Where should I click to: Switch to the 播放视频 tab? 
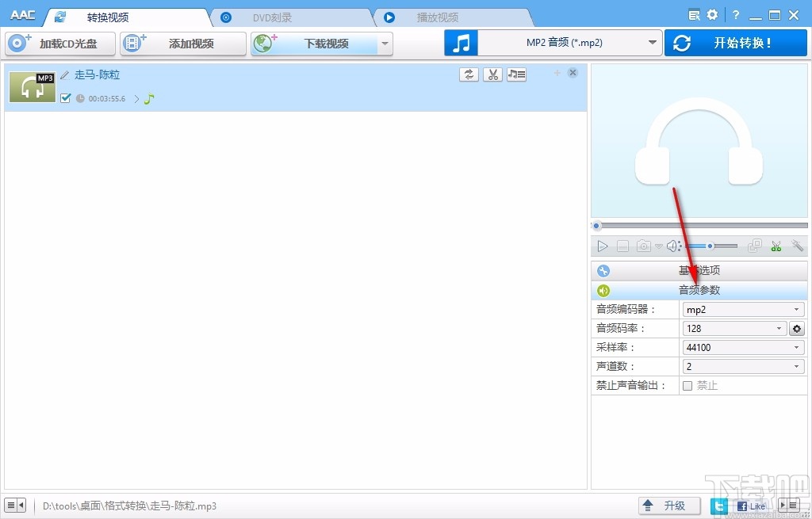[435, 16]
